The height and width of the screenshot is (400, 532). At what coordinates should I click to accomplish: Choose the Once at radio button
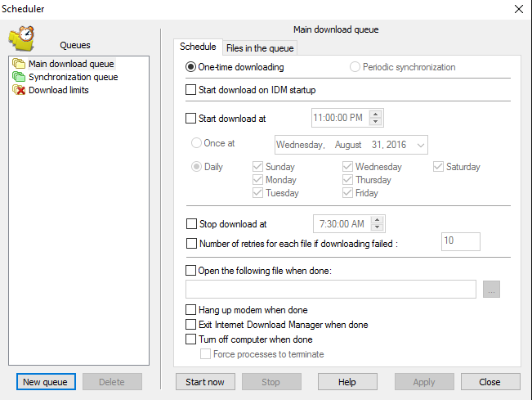point(196,143)
